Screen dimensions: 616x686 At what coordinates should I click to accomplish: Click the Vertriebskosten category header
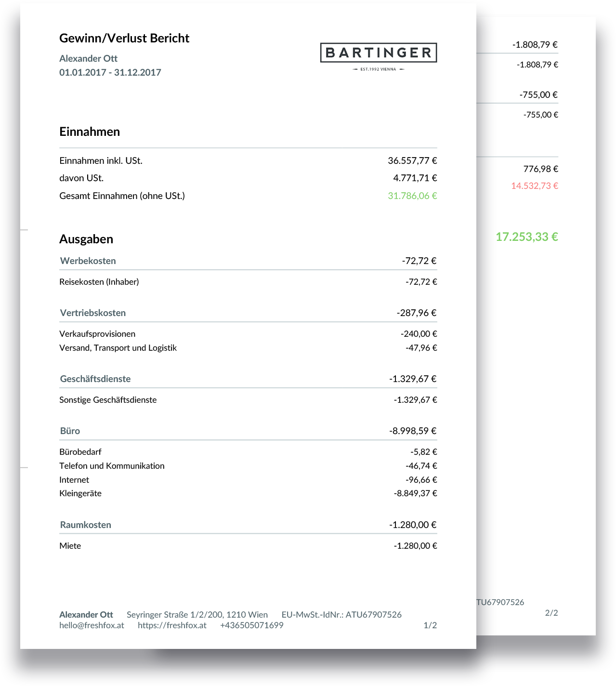[x=92, y=313]
